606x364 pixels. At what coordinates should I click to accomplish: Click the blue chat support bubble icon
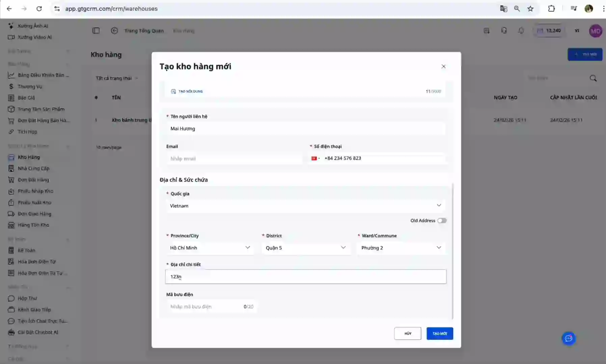tap(569, 338)
